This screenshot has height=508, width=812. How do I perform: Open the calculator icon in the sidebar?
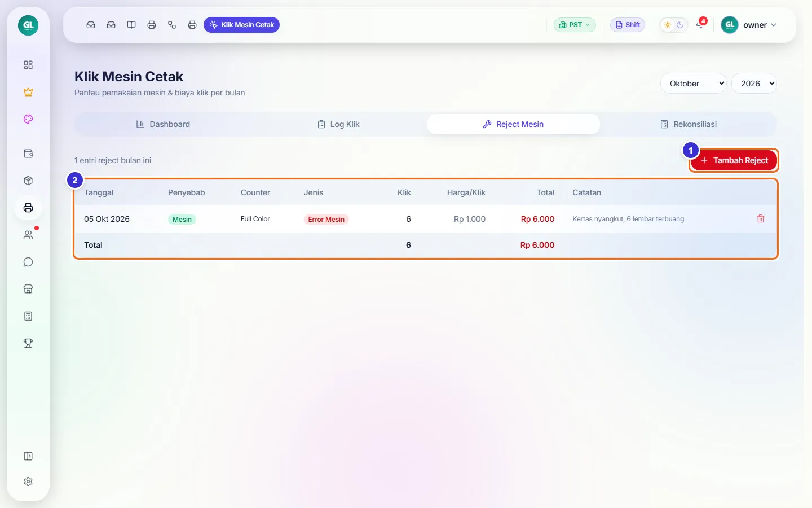[28, 316]
